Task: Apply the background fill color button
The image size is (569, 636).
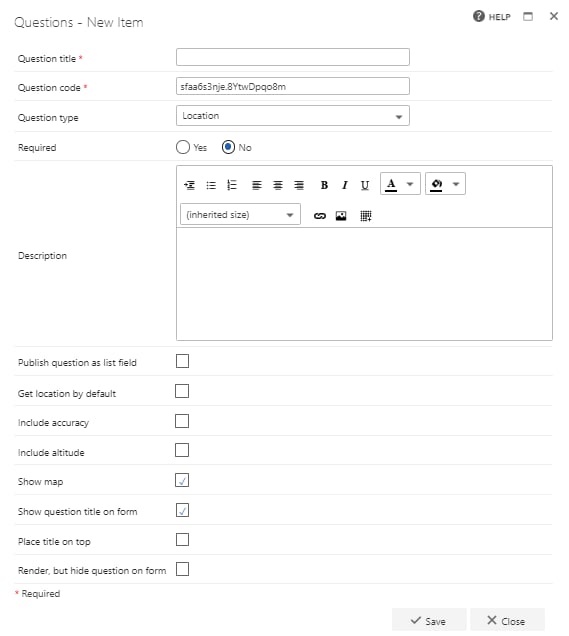Action: (436, 184)
